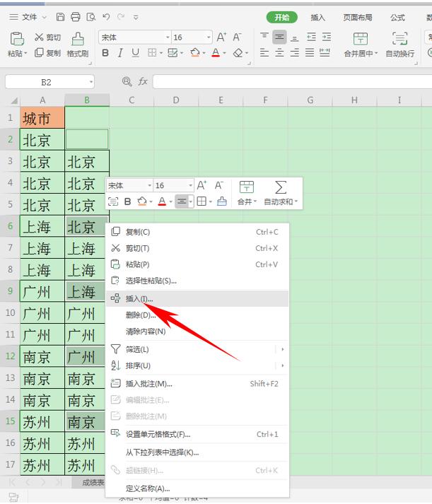Viewport: 432px width, 504px height.
Task: Align text left in ribbon
Action: tap(264, 52)
